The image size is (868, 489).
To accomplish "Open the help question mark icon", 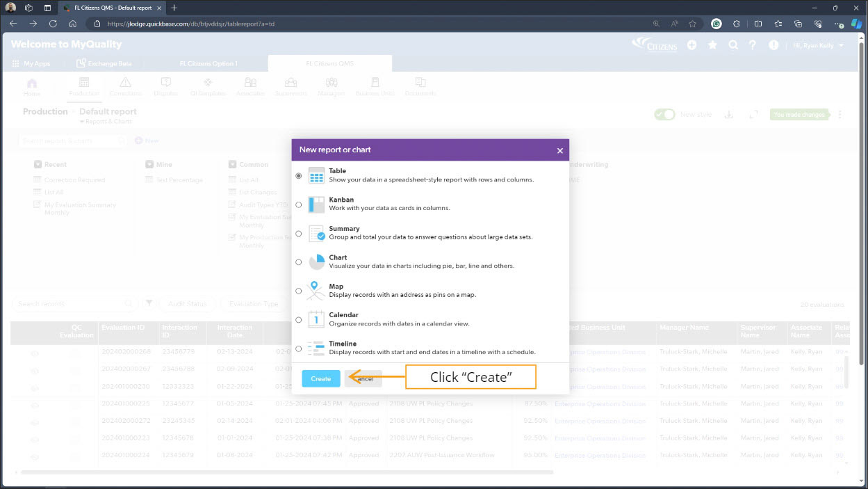I will [752, 45].
